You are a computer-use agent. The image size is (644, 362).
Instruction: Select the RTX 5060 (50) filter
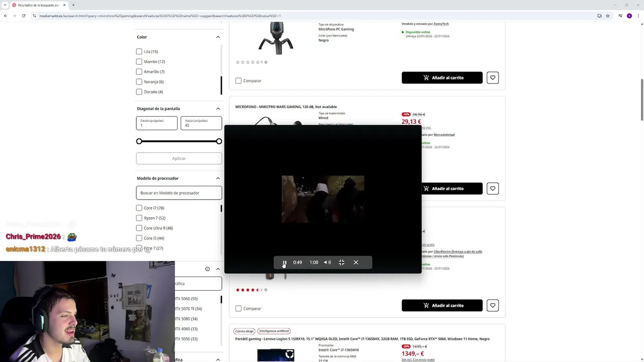coord(186,299)
